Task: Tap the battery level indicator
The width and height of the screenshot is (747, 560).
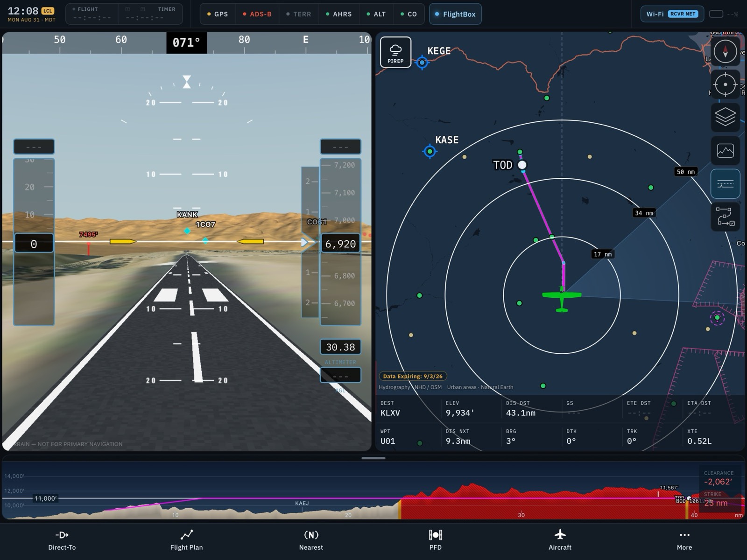Action: (724, 14)
